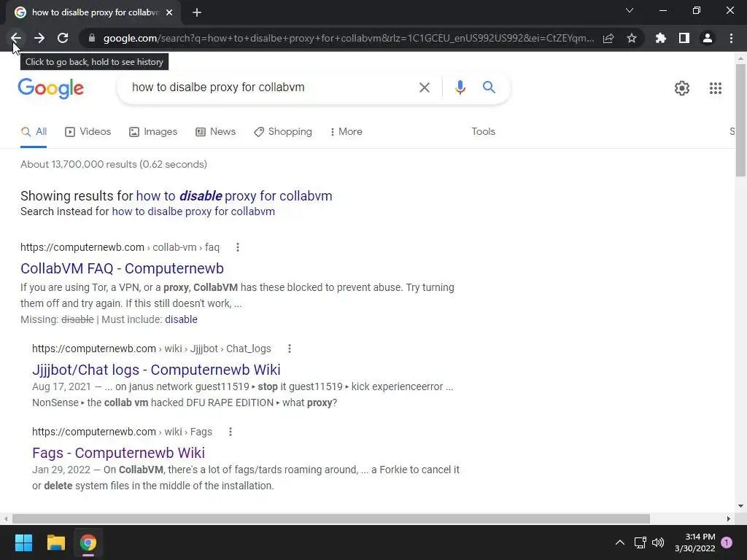747x560 pixels.
Task: Go to Google homepage via the logo
Action: (51, 88)
